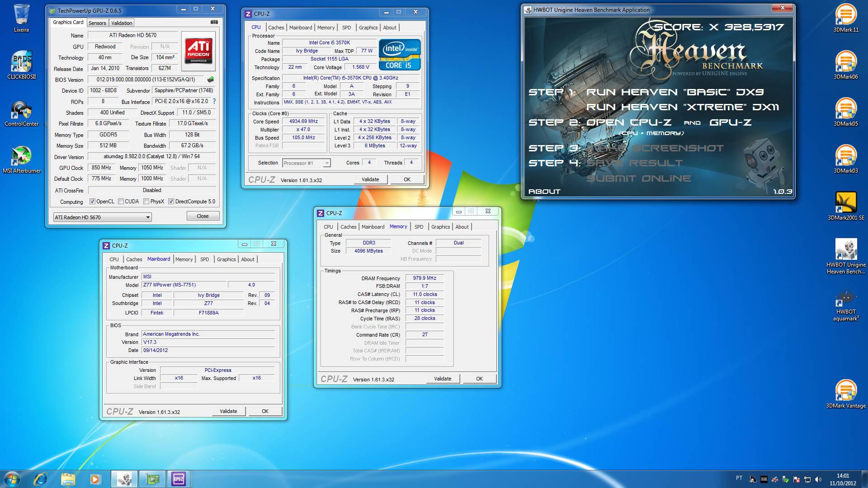Open Mainboard tab in CPU-Z Memory window
The height and width of the screenshot is (488, 868).
point(373,227)
